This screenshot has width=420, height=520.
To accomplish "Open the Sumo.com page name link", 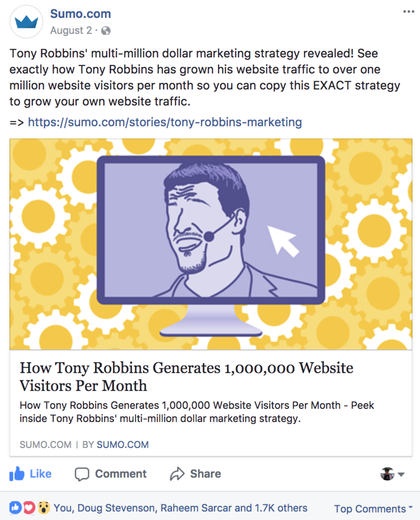I will (81, 14).
